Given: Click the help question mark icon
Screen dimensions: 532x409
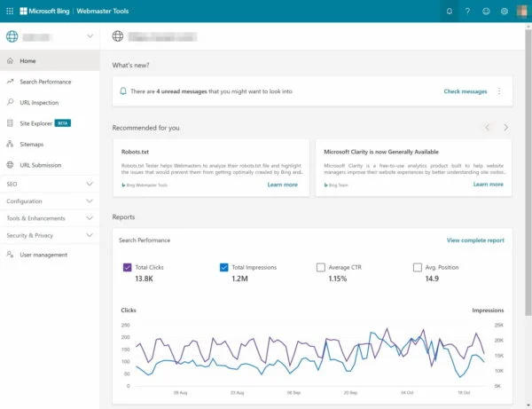Looking at the screenshot, I should click(x=467, y=12).
